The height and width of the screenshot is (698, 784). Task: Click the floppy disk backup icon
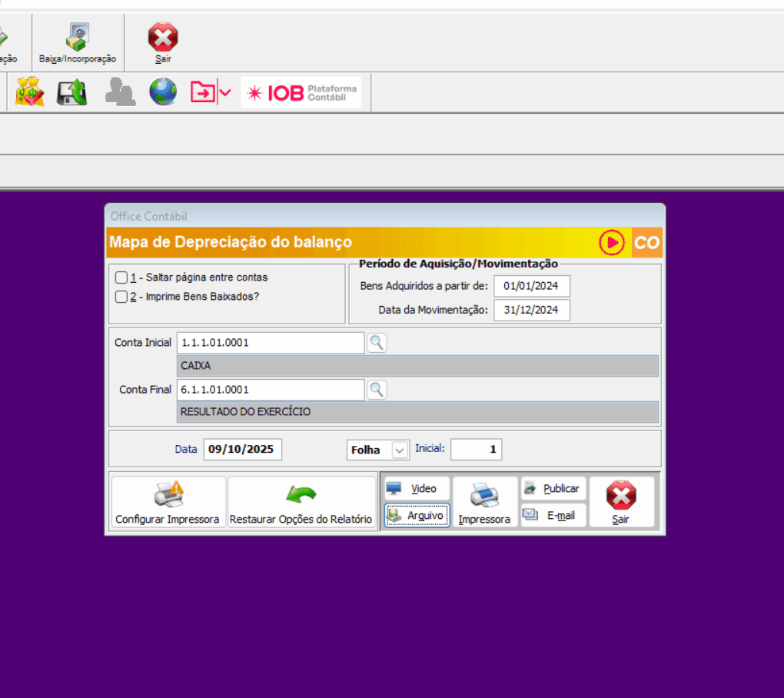click(x=72, y=92)
